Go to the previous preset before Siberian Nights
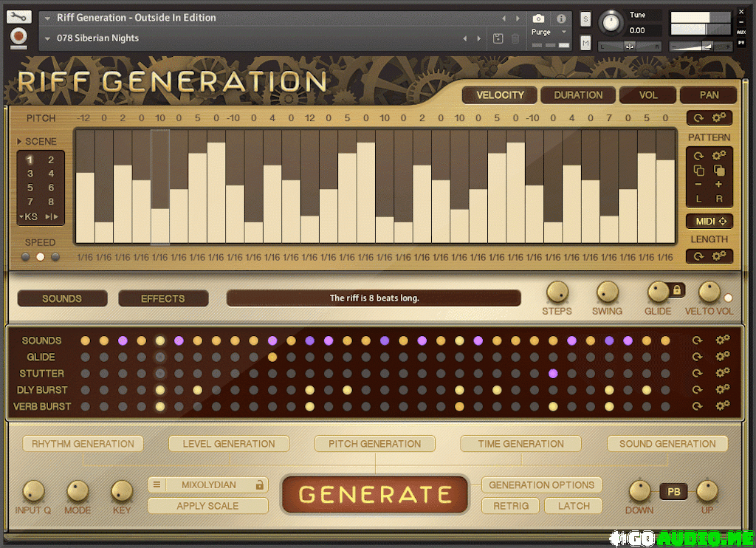Image resolution: width=756 pixels, height=548 pixels. 465,38
